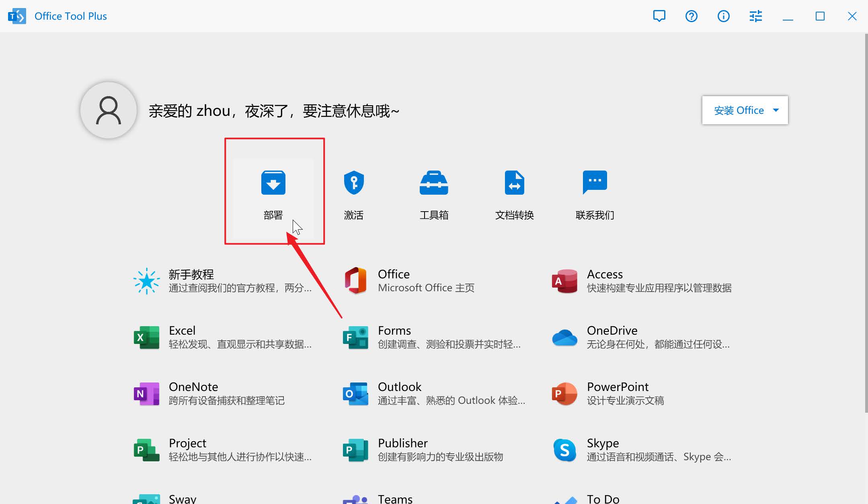Open the settings sliders icon
Image resolution: width=868 pixels, height=504 pixels.
pyautogui.click(x=756, y=16)
